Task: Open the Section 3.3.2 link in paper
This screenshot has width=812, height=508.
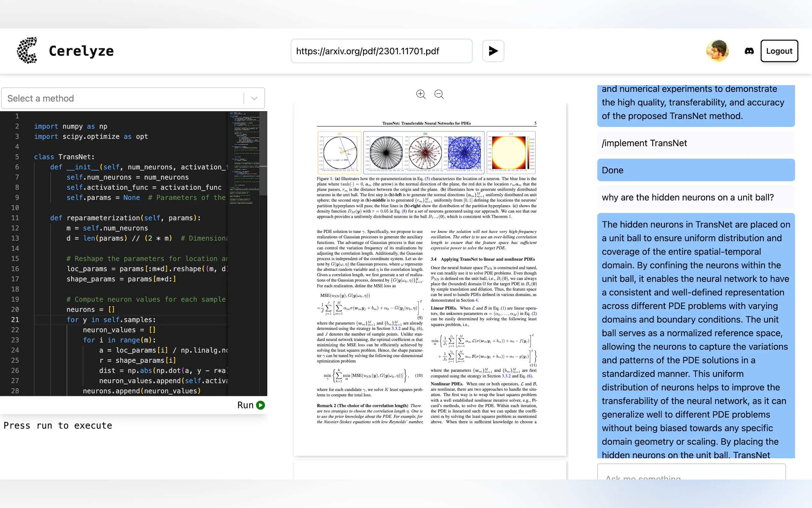Action: tap(396, 329)
